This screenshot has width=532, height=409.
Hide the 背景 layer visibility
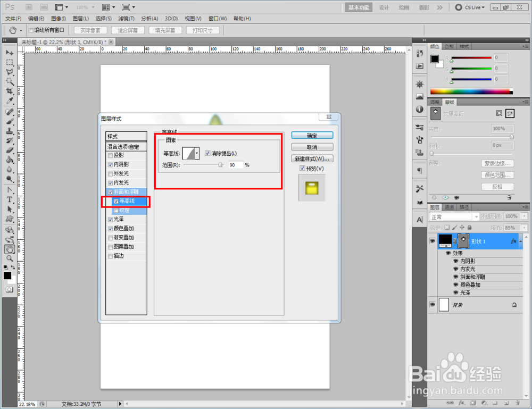pos(432,305)
